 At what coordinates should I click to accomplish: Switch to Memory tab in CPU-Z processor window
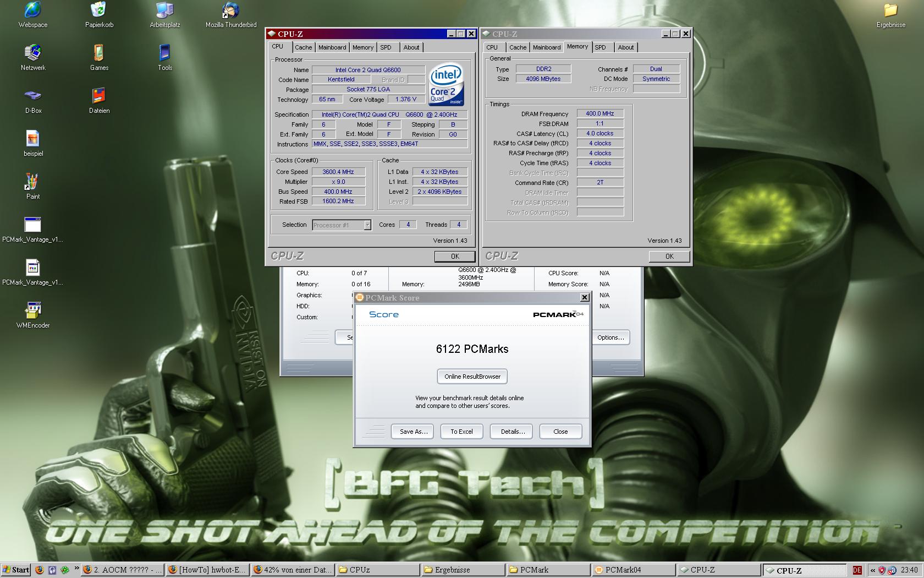point(363,47)
